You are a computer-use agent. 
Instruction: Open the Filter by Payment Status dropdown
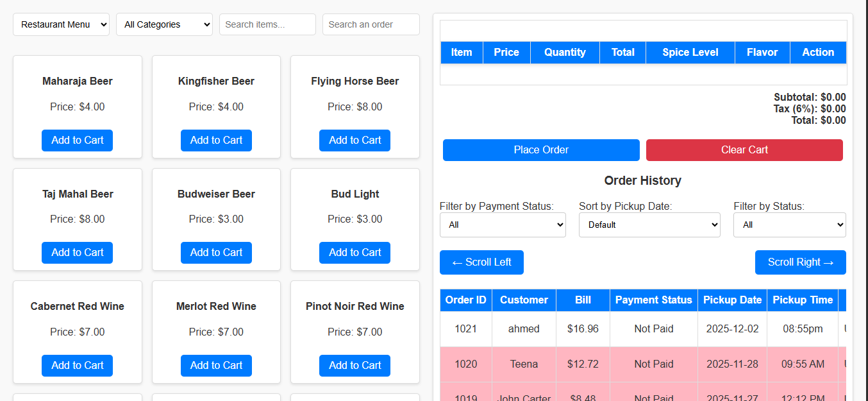click(503, 225)
